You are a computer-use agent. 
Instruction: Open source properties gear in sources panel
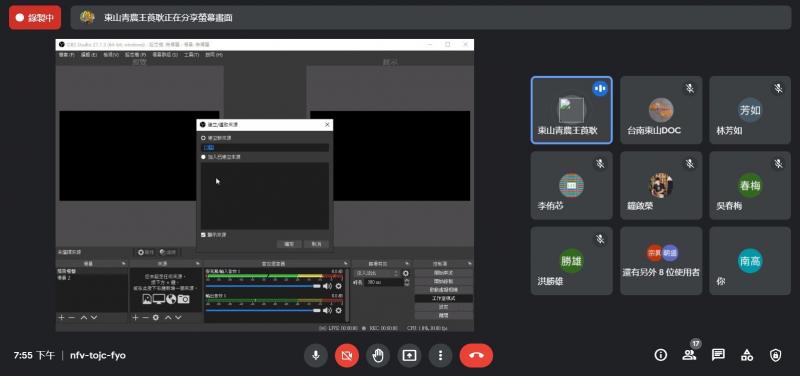156,317
